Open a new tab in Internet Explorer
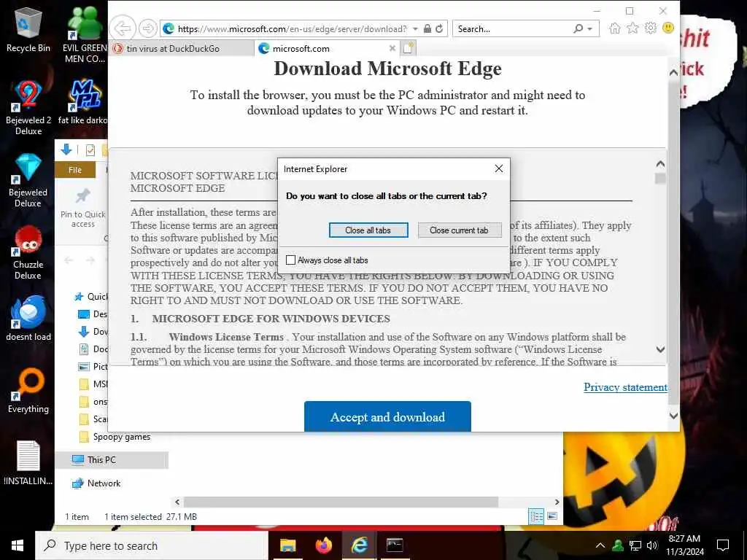This screenshot has width=747, height=560. click(409, 48)
